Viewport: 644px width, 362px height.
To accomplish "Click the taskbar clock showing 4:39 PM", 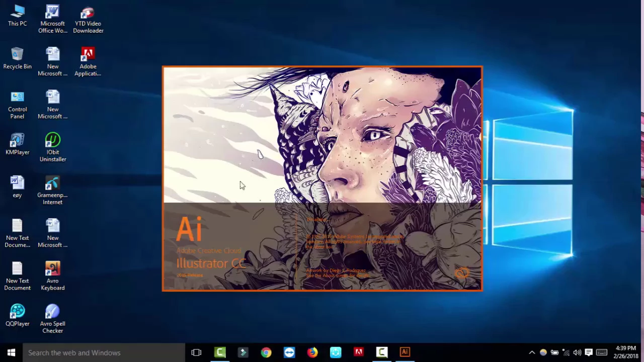I will pos(625,352).
